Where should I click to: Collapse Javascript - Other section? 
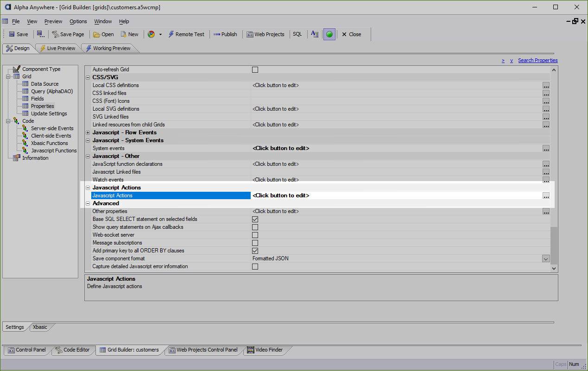tap(88, 156)
